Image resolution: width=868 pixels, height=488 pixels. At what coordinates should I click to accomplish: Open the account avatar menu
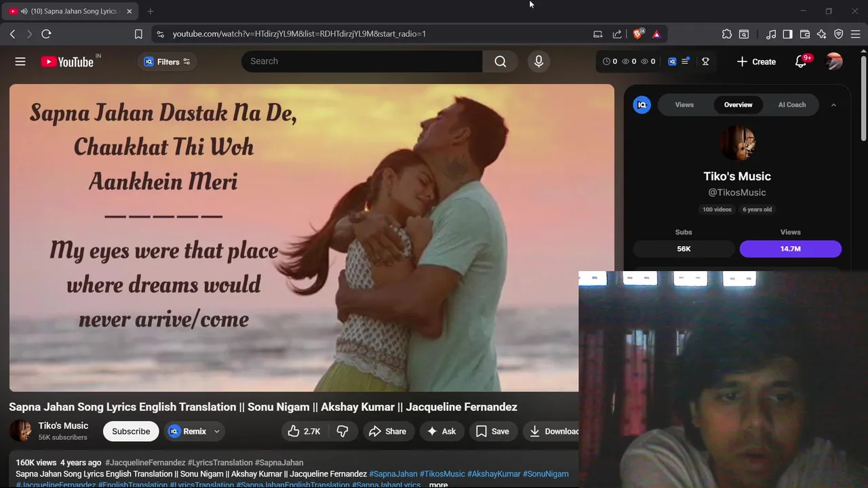(834, 62)
